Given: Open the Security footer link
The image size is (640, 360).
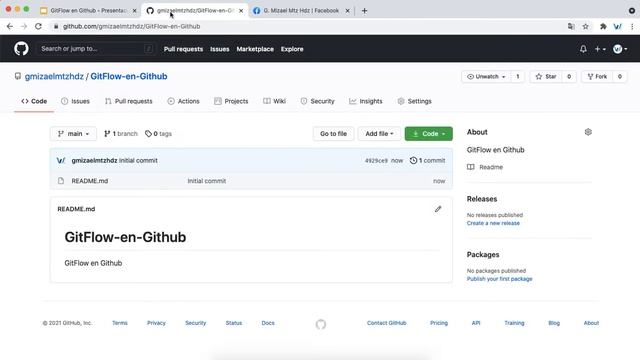Looking at the screenshot, I should pos(196,323).
